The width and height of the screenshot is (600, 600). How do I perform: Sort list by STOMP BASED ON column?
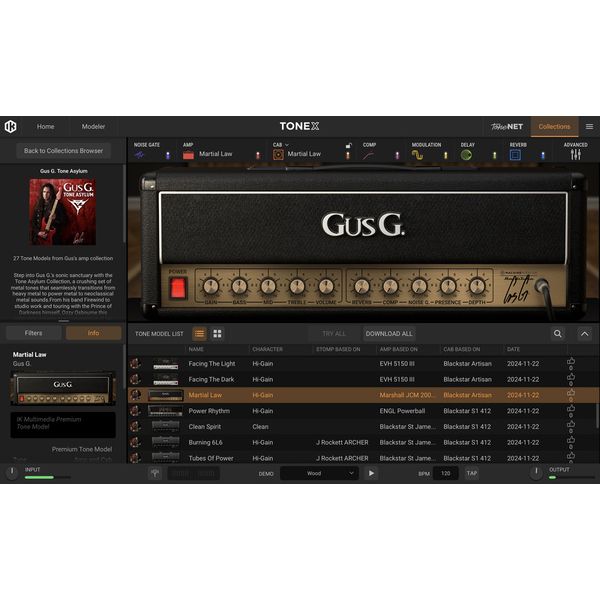click(338, 349)
